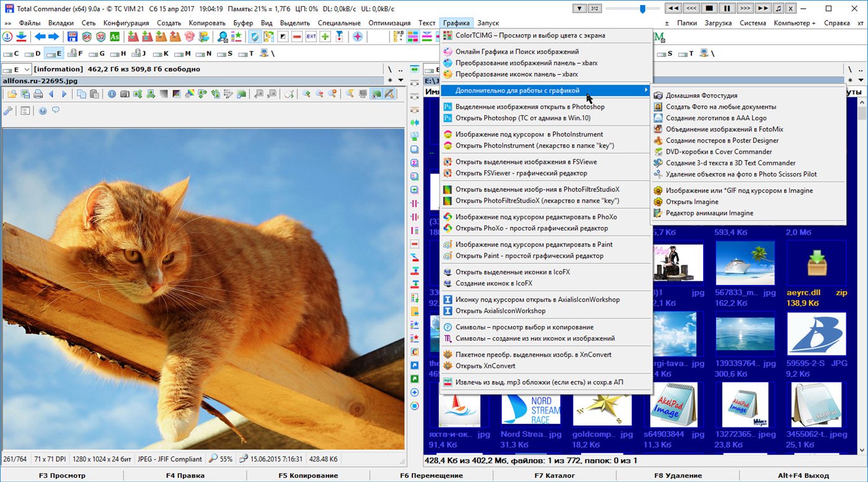Click the blue help question icon in viewer

tap(43, 111)
